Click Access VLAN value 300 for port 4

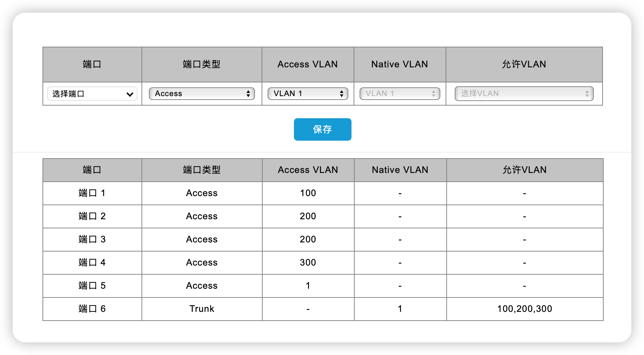tap(308, 263)
